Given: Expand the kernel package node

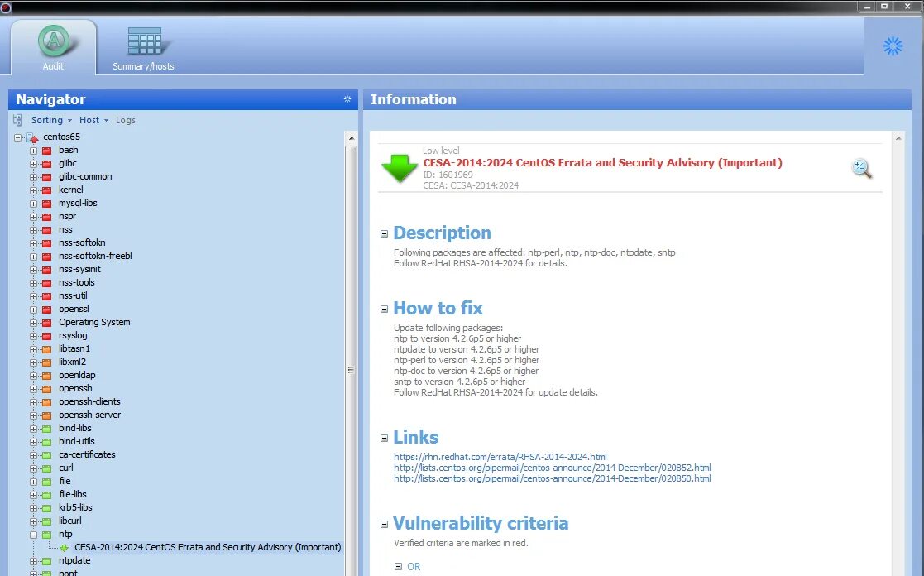Looking at the screenshot, I should coord(34,190).
